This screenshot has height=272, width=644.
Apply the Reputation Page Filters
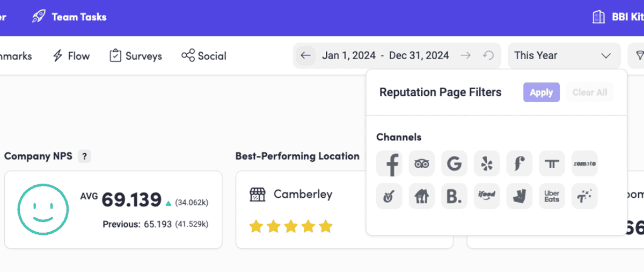click(x=541, y=92)
